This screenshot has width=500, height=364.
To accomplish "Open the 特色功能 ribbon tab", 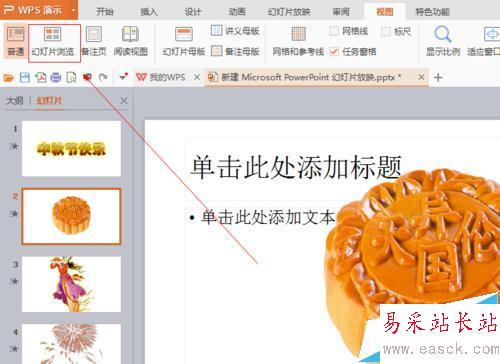I will pyautogui.click(x=432, y=12).
